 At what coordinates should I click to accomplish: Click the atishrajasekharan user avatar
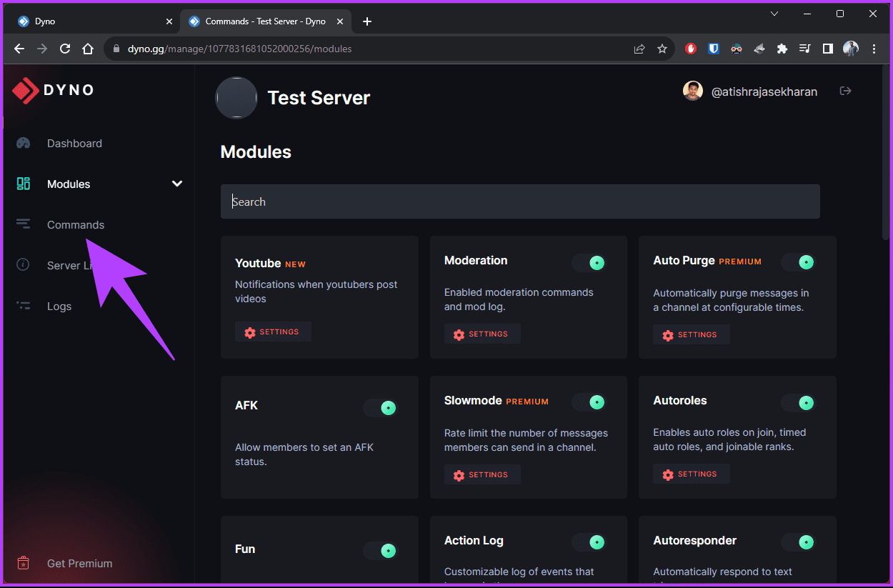(692, 91)
